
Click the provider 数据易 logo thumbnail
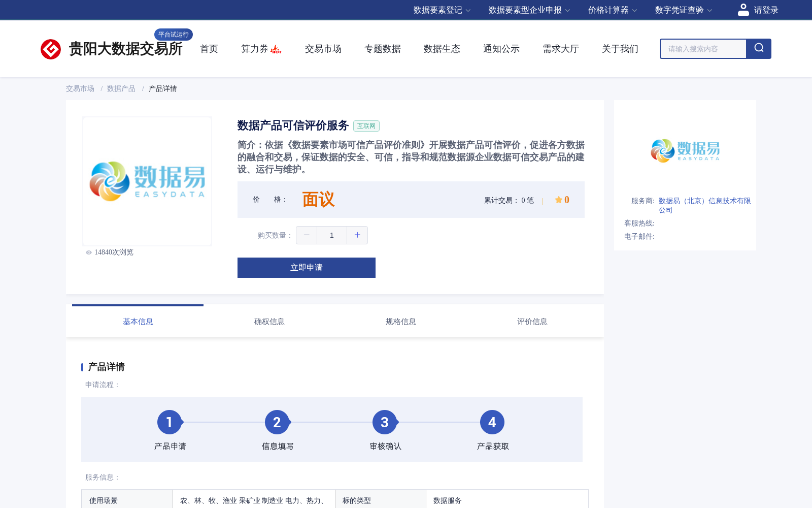[x=685, y=150]
